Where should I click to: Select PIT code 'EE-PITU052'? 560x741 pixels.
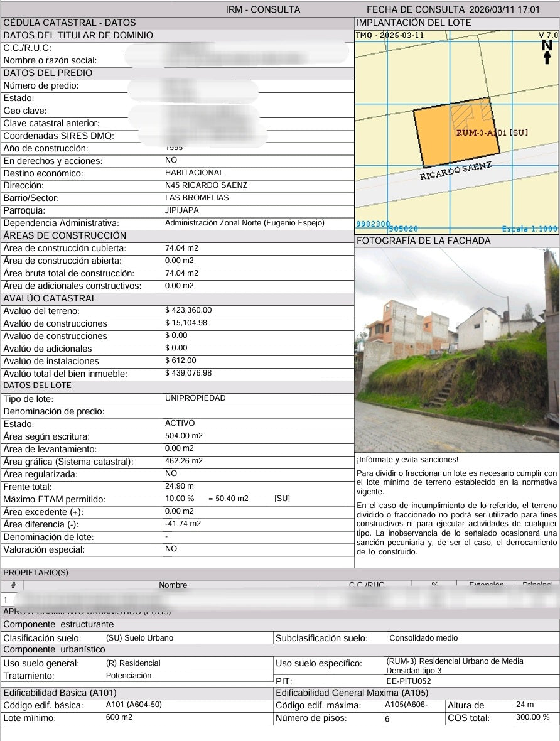pyautogui.click(x=408, y=681)
